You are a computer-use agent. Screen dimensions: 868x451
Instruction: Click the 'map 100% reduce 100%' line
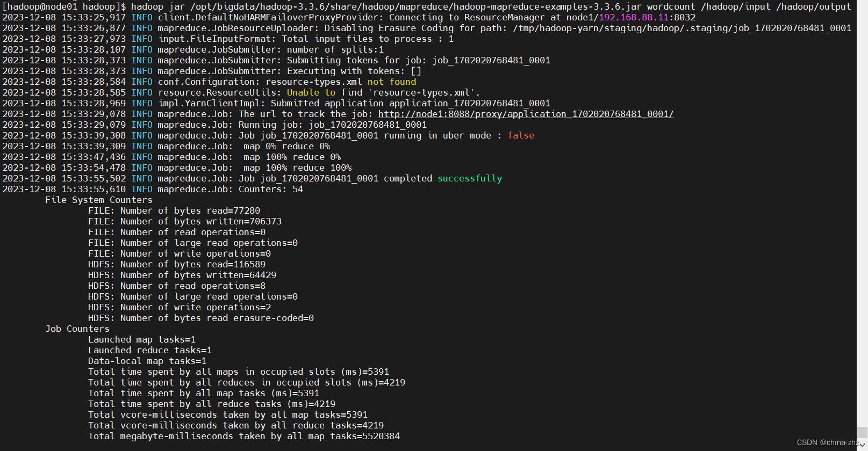coord(177,168)
